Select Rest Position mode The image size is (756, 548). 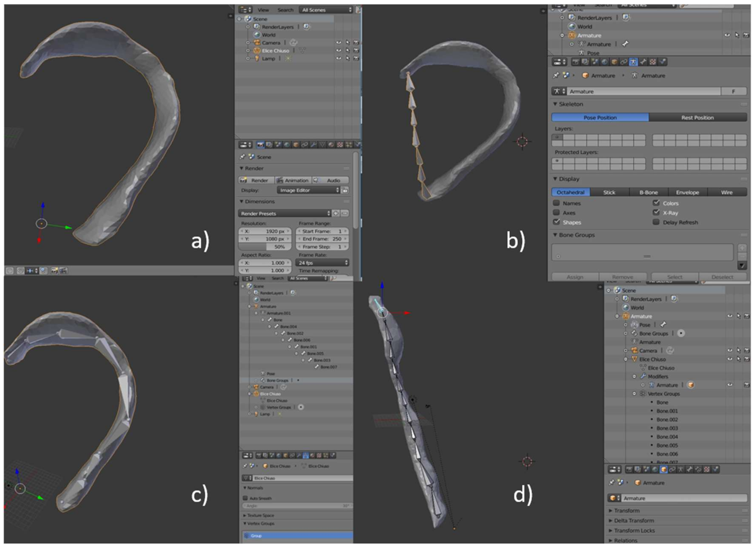pyautogui.click(x=697, y=118)
